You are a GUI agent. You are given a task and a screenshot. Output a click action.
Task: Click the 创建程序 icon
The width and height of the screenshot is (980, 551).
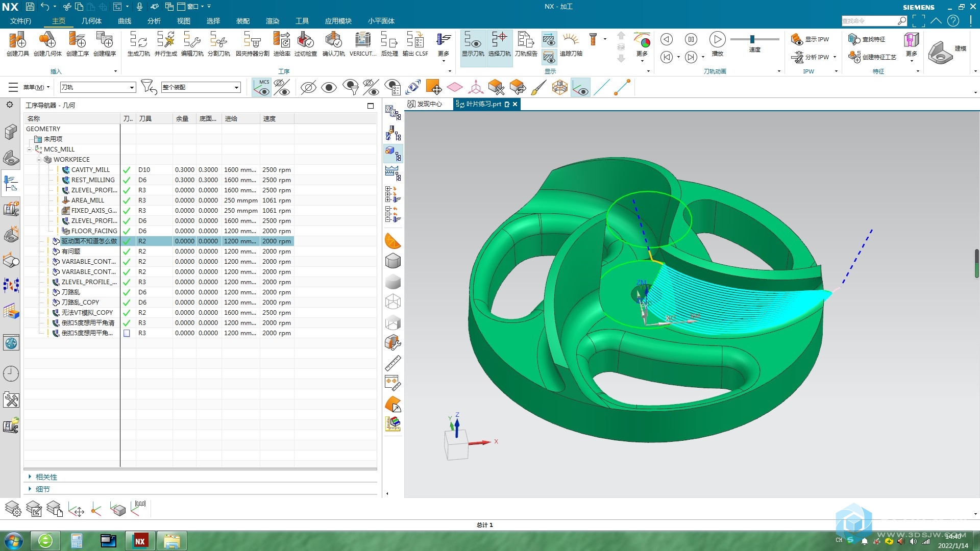(x=105, y=43)
